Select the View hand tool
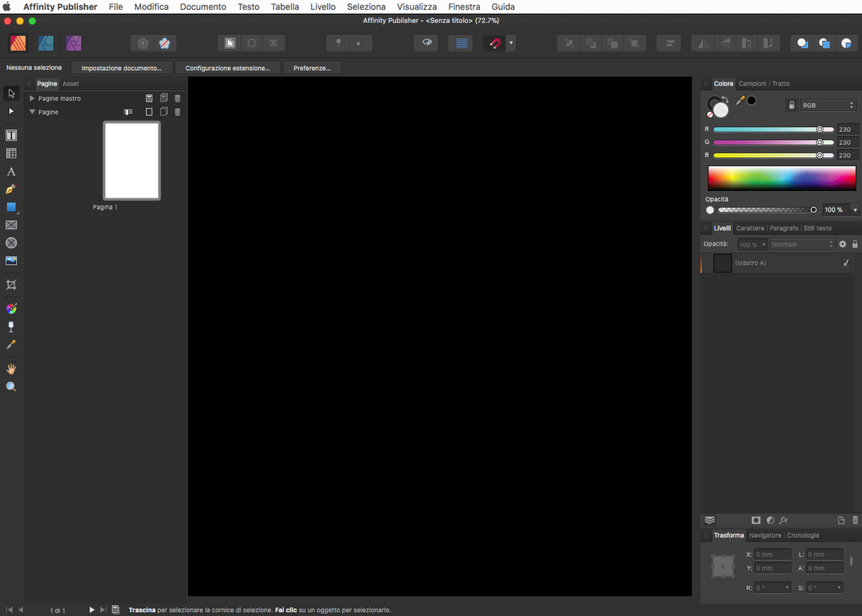 tap(11, 369)
